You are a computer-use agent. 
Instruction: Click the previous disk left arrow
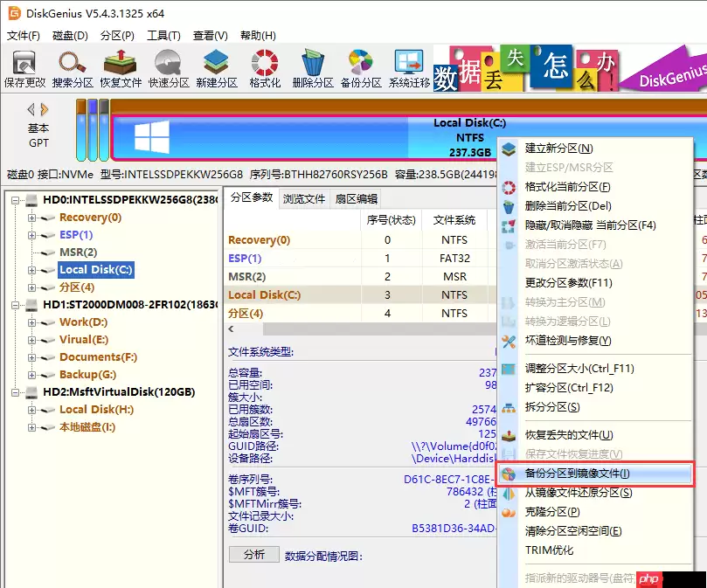(x=31, y=109)
